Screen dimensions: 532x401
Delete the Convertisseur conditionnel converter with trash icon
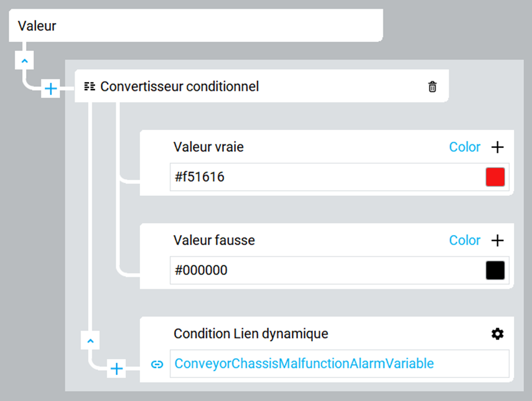click(x=432, y=87)
